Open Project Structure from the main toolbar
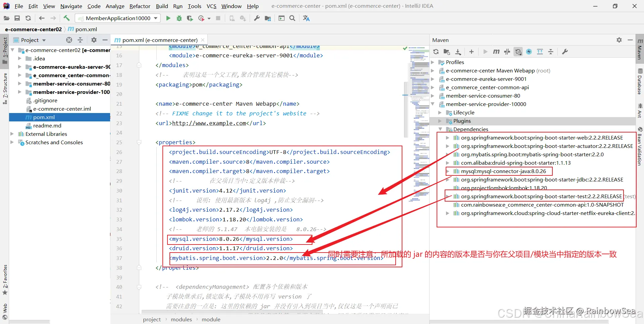This screenshot has width=644, height=324. point(268,18)
